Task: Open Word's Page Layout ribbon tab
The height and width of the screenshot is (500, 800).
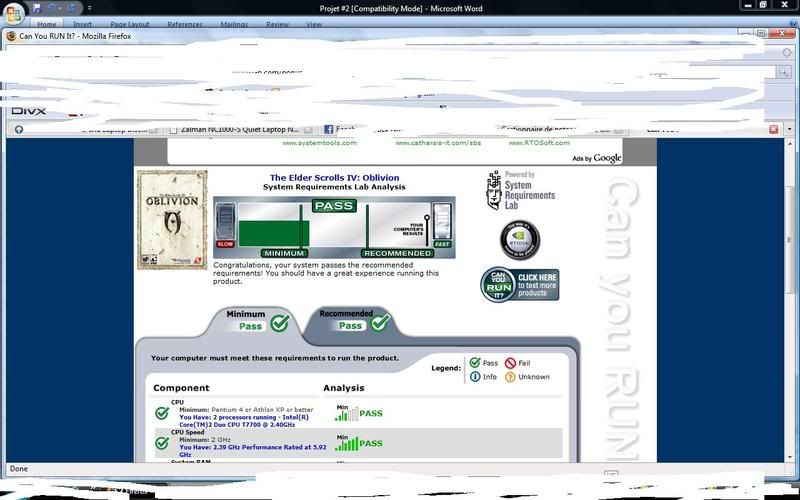Action: 130,24
